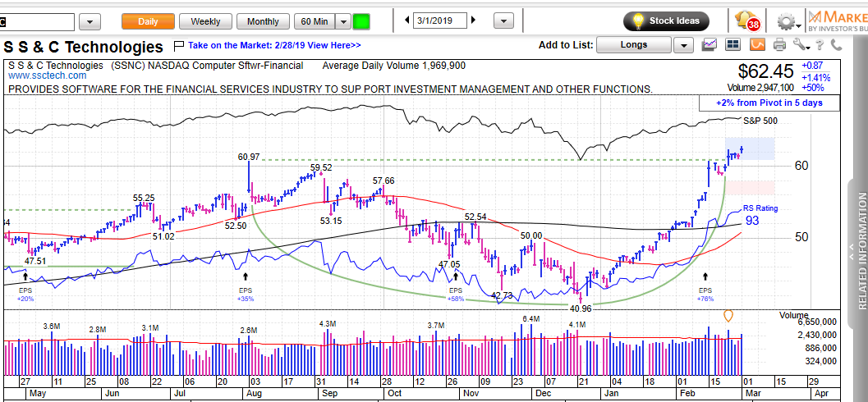Open the Add to List dropdown arrow
The image size is (868, 402).
(x=684, y=45)
